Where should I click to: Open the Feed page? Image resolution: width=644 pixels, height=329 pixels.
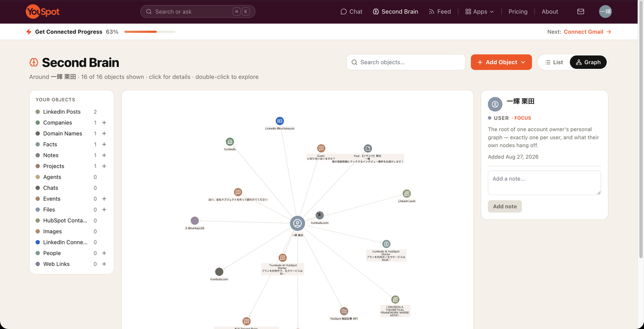pos(440,12)
